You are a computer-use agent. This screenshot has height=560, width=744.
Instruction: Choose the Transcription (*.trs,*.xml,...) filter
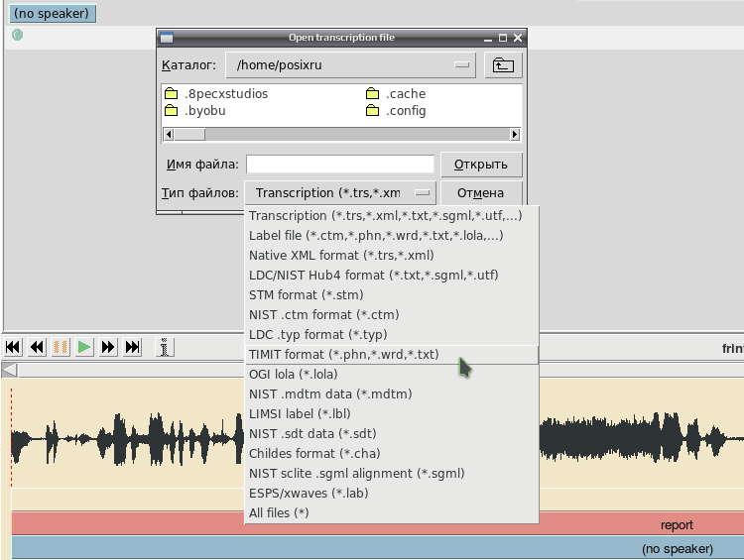(x=392, y=216)
